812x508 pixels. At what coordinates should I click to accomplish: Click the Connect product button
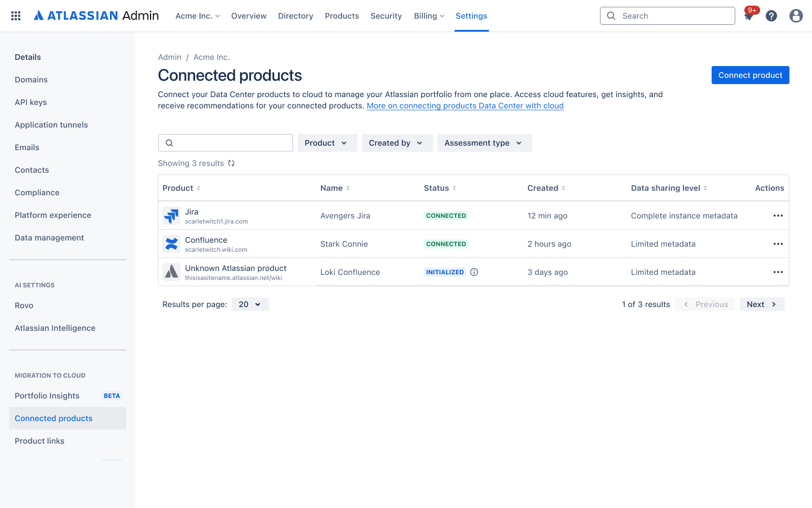tap(751, 75)
